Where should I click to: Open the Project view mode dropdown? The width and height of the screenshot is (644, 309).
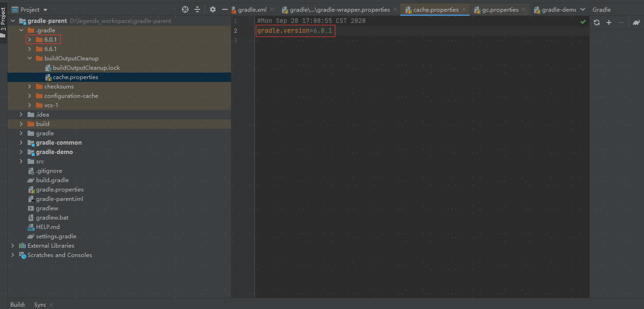pyautogui.click(x=44, y=9)
